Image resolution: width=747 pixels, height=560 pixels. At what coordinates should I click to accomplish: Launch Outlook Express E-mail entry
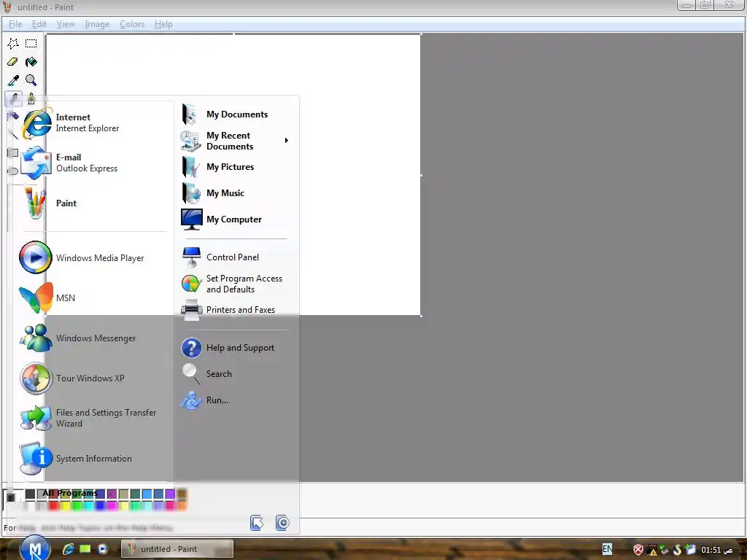pos(93,163)
